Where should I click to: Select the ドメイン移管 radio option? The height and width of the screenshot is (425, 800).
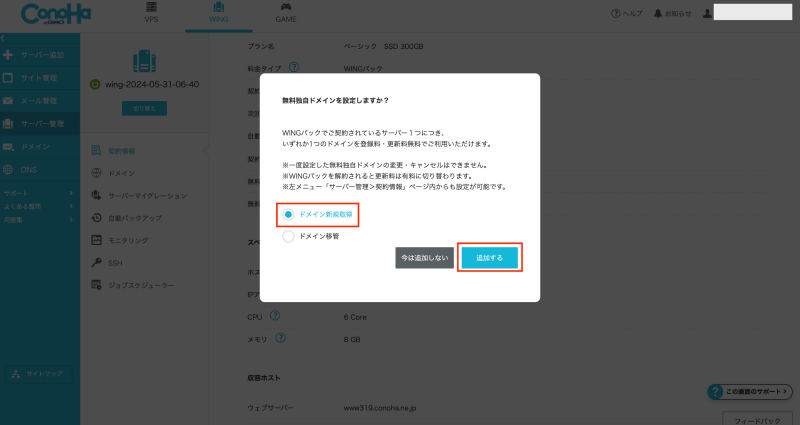click(289, 236)
